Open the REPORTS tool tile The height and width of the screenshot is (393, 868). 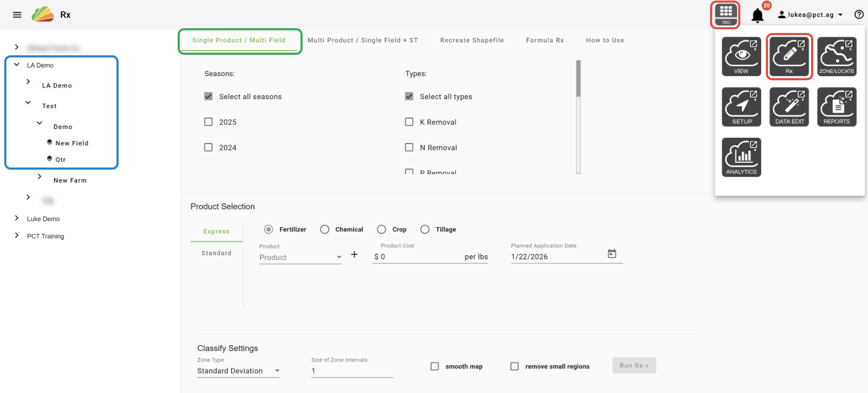point(837,107)
